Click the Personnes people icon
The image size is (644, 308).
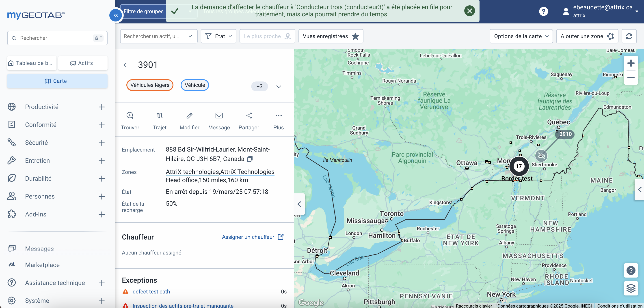11,196
